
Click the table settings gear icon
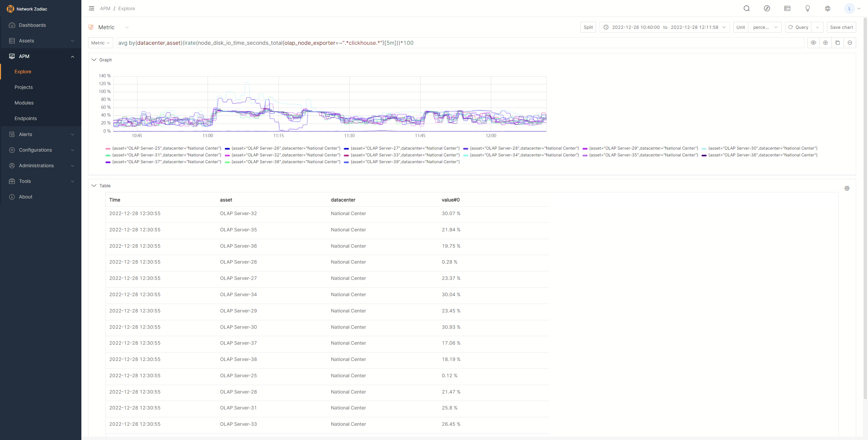(847, 188)
